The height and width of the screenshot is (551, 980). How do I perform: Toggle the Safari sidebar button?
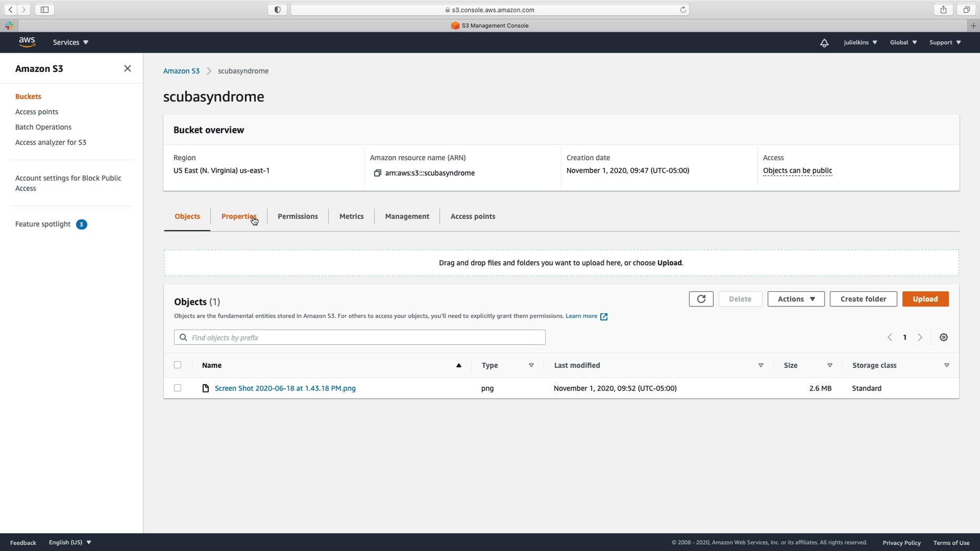pyautogui.click(x=45, y=9)
